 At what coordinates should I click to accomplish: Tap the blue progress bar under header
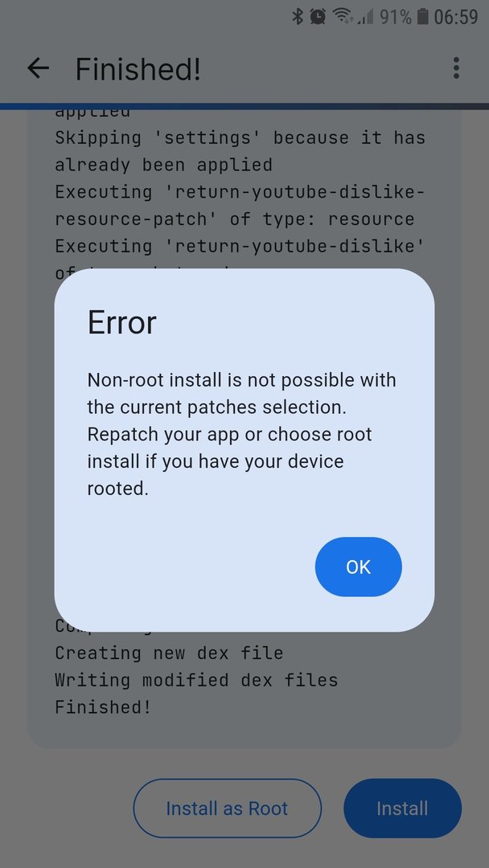pos(244,106)
